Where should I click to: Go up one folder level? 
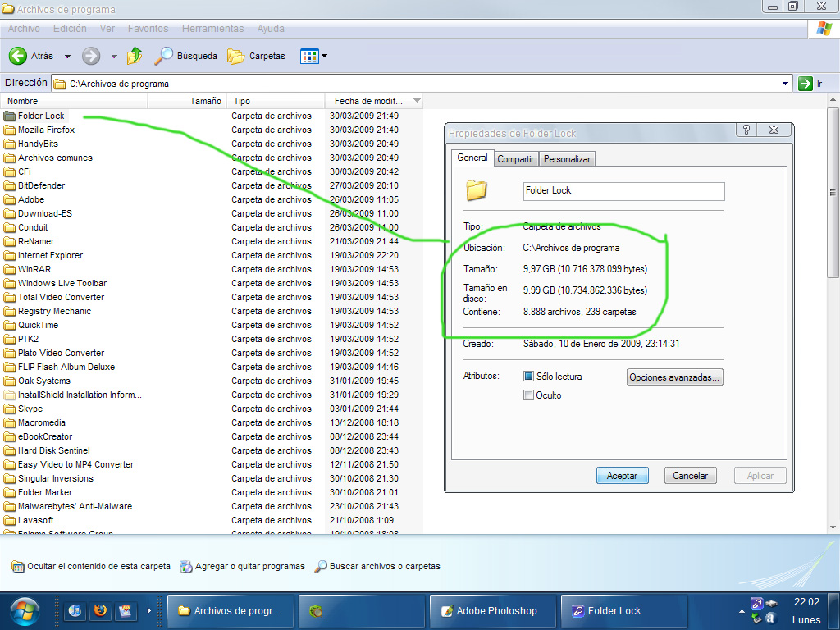135,56
